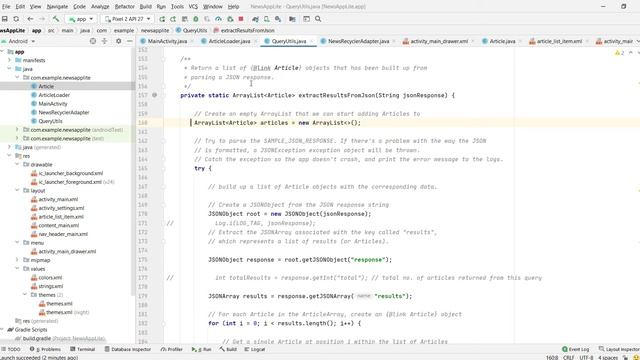640x360 pixels.
Task: Hide the Project panel with minus icon
Action: click(129, 41)
